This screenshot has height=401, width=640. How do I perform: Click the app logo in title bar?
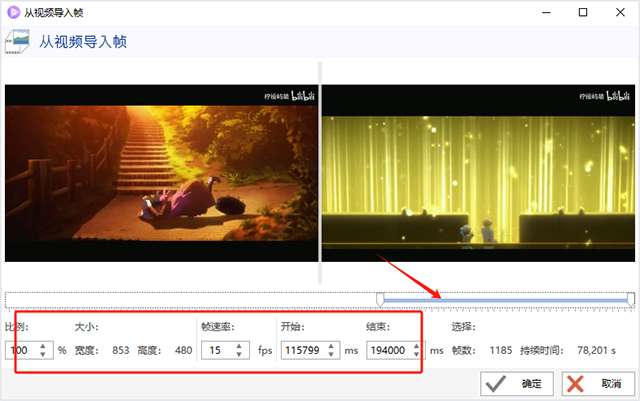(13, 12)
